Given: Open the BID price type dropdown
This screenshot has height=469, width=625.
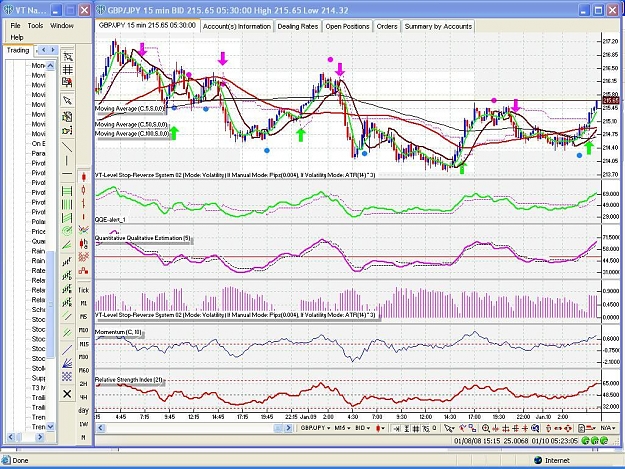Looking at the screenshot, I should 363,428.
